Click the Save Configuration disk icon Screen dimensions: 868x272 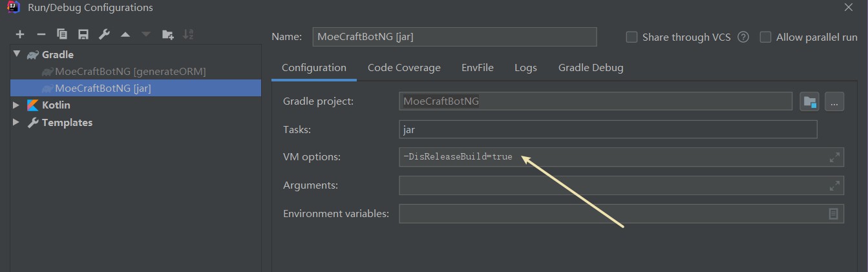click(x=83, y=34)
